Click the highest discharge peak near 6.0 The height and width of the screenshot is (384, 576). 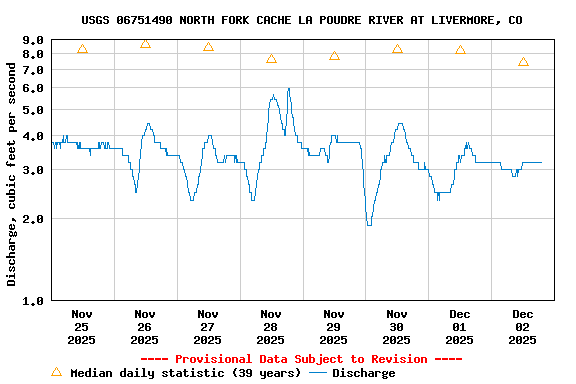[x=289, y=89]
